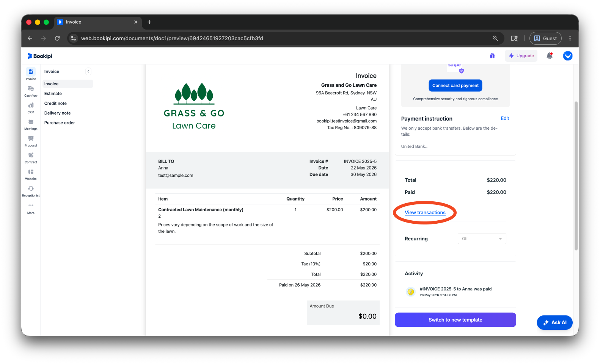Open the Website section
600x364 pixels.
31,174
